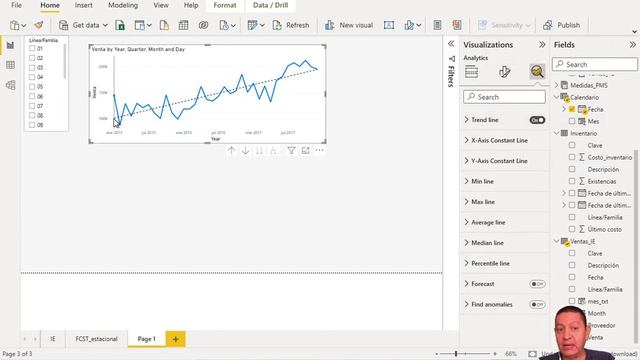The image size is (640, 360).
Task: Open the Format paint roller tab
Action: point(504,72)
